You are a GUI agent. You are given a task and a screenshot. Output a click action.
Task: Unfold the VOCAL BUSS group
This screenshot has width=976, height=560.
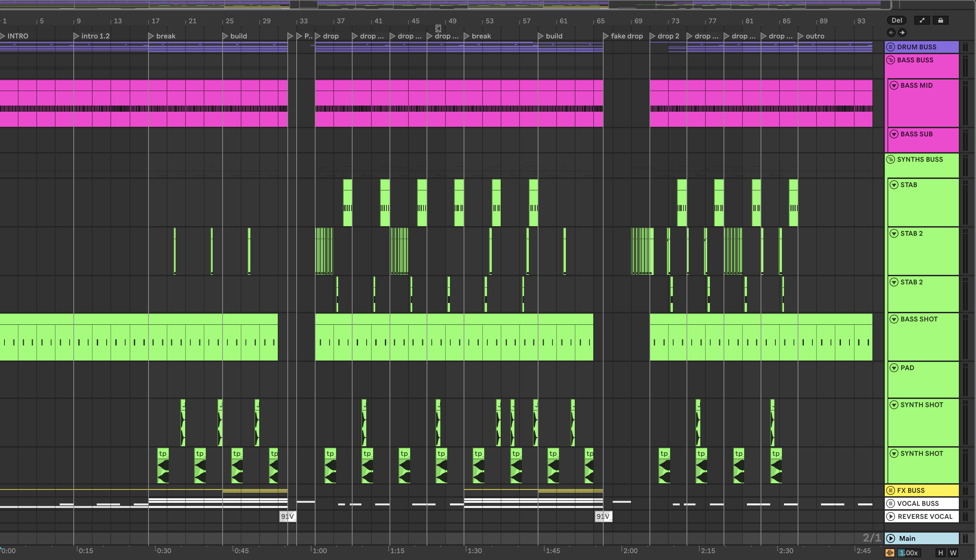(891, 503)
